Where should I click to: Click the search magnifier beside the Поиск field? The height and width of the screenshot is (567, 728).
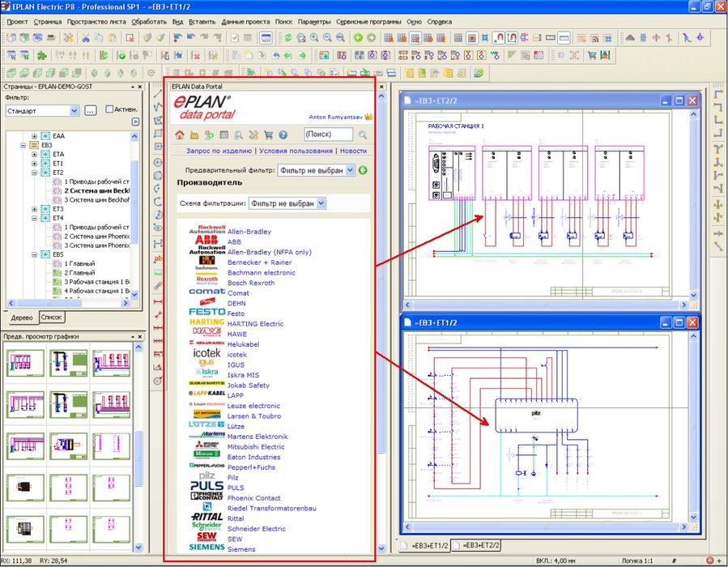coord(363,135)
